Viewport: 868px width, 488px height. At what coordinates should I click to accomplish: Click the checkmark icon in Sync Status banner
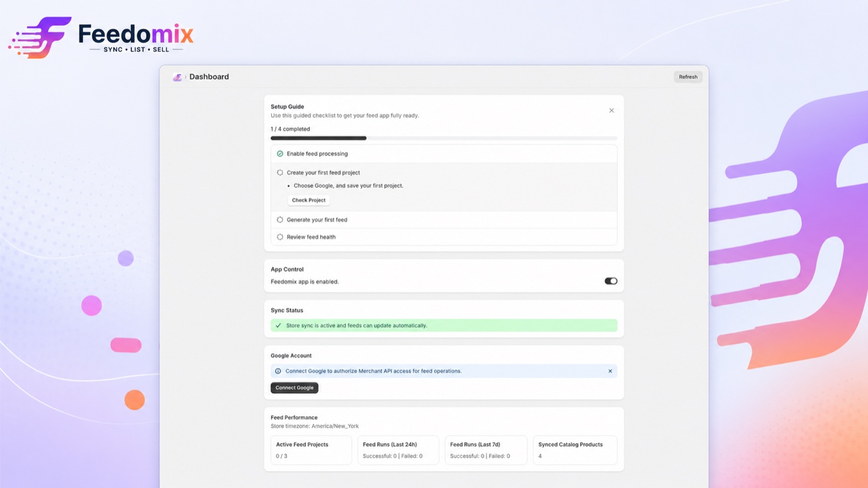(x=278, y=325)
